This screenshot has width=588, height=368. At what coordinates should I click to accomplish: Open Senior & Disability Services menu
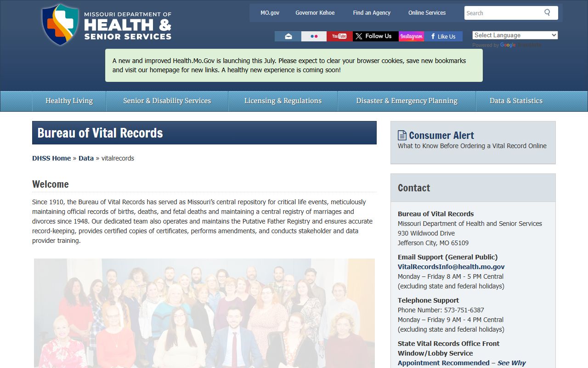click(x=167, y=101)
